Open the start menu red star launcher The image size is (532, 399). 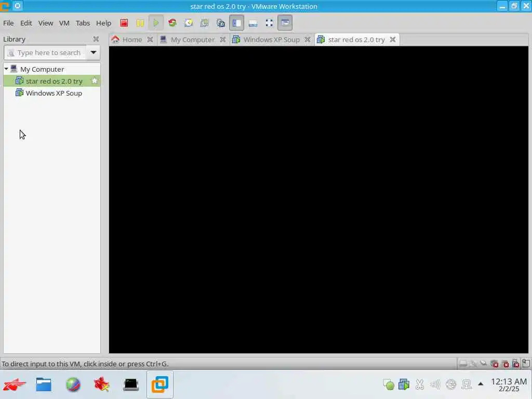point(14,385)
